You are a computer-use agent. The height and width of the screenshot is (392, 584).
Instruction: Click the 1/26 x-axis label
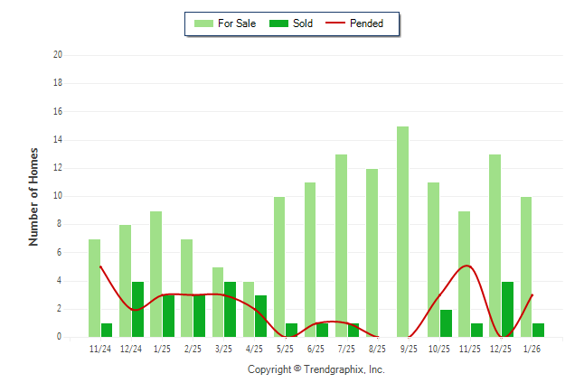[x=532, y=350]
